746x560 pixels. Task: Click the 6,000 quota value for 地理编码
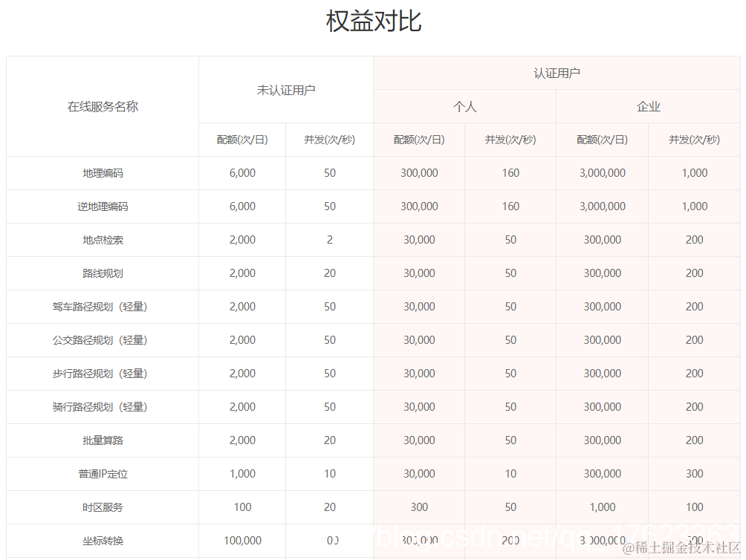tap(241, 172)
